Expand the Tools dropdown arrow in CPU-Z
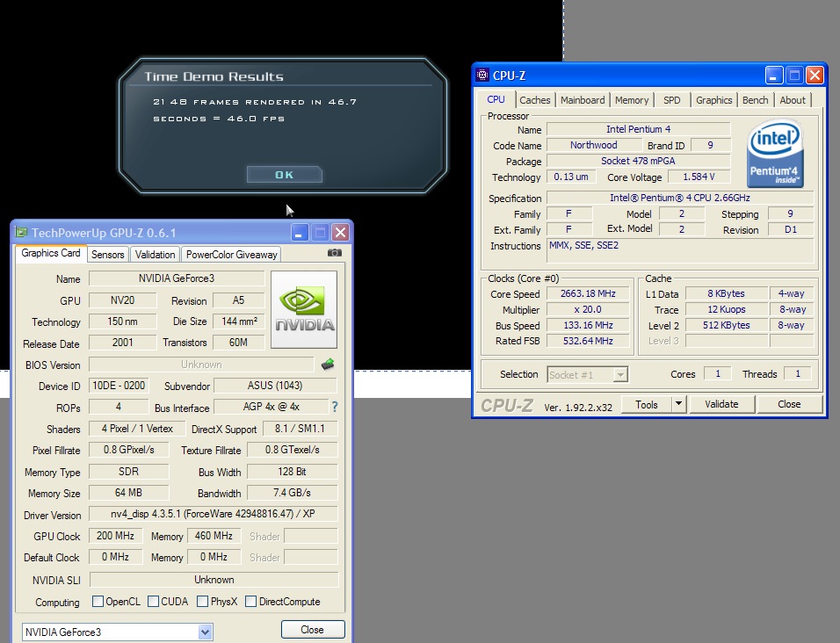The width and height of the screenshot is (840, 643). coord(677,404)
